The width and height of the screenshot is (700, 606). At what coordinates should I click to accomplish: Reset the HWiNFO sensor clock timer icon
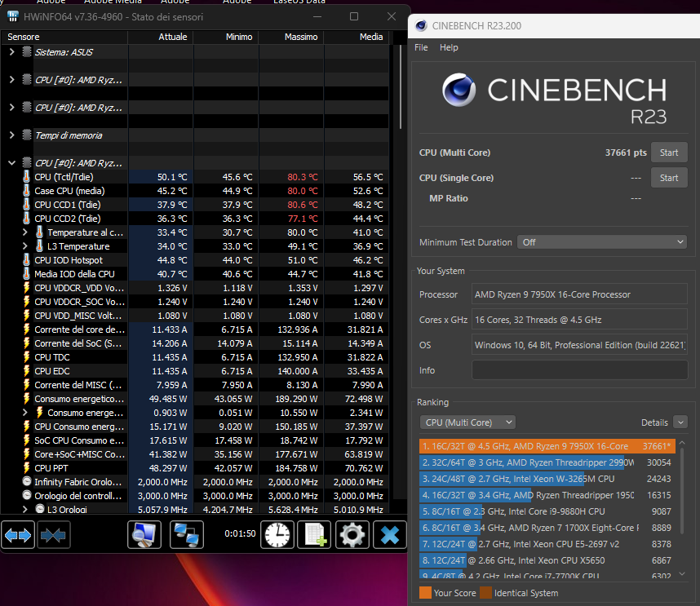(277, 534)
